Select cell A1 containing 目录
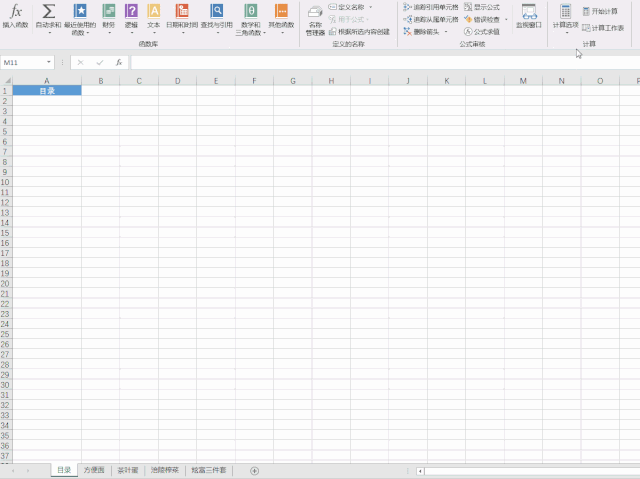 pos(47,91)
